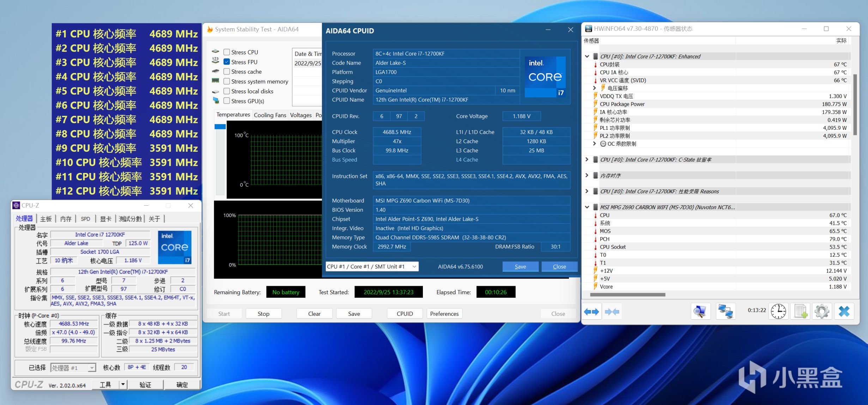Viewport: 868px width, 405px height.
Task: Switch to the Cooling Fans tab
Action: [x=270, y=115]
